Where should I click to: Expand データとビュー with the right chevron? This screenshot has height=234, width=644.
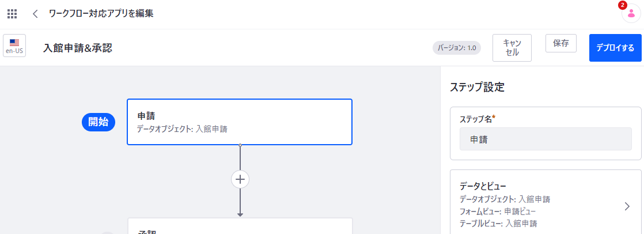(x=627, y=206)
